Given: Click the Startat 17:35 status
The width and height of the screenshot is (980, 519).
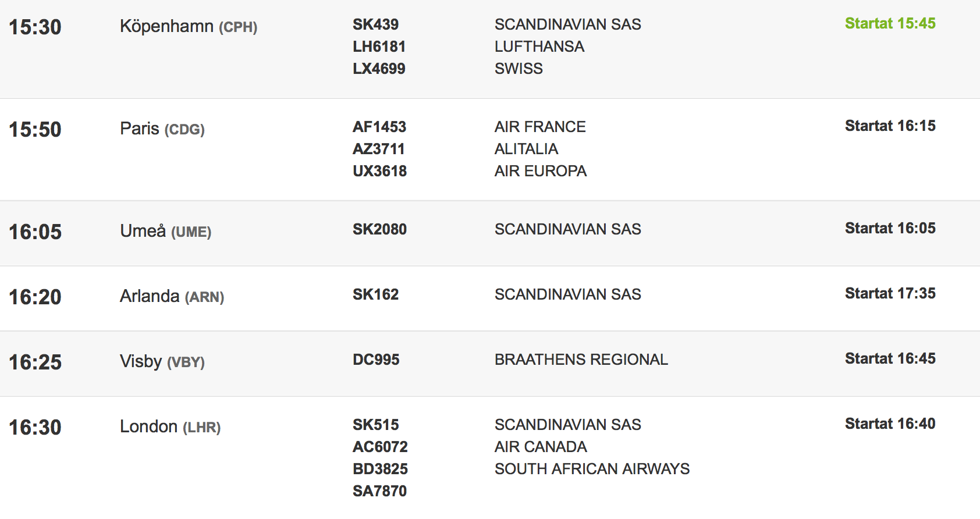Looking at the screenshot, I should pyautogui.click(x=890, y=294).
